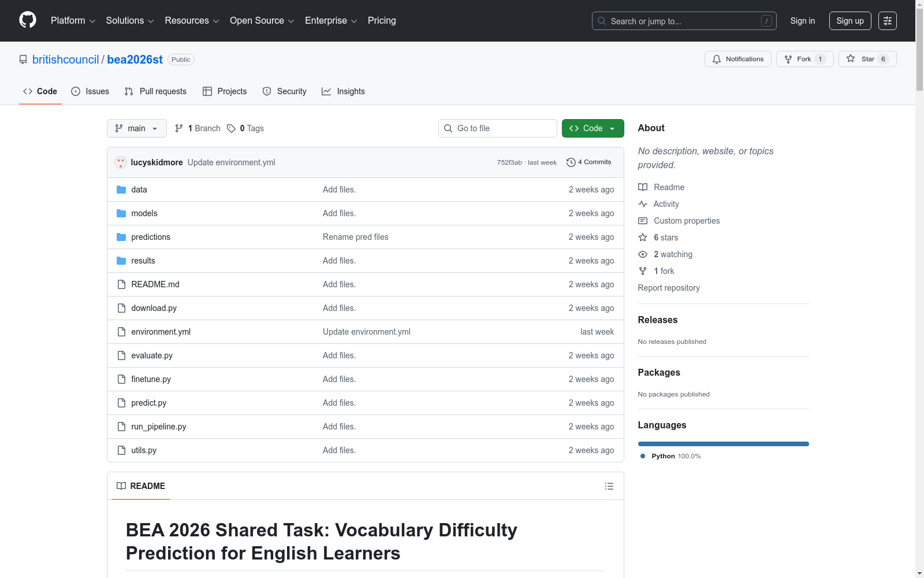Viewport: 924px width, 578px height.
Task: Click the star icon beside 6 stars
Action: click(x=643, y=238)
